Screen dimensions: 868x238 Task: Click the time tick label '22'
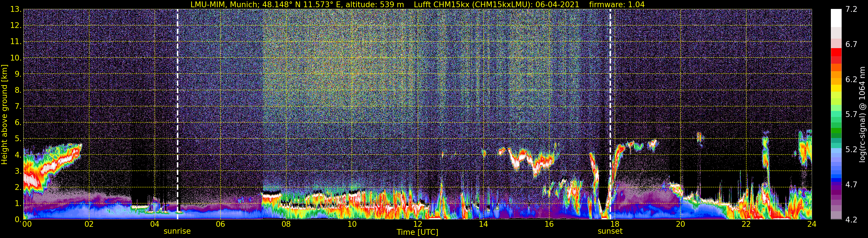746,224
